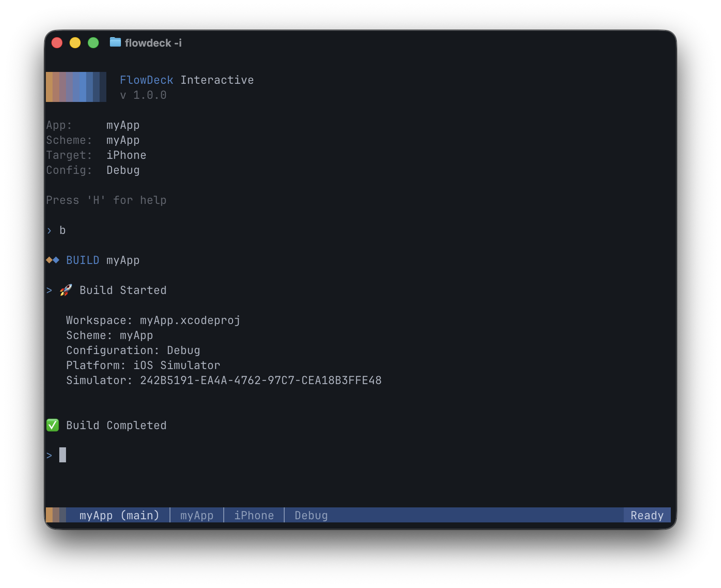The image size is (721, 588).
Task: Click the simulator UUID text
Action: [260, 381]
